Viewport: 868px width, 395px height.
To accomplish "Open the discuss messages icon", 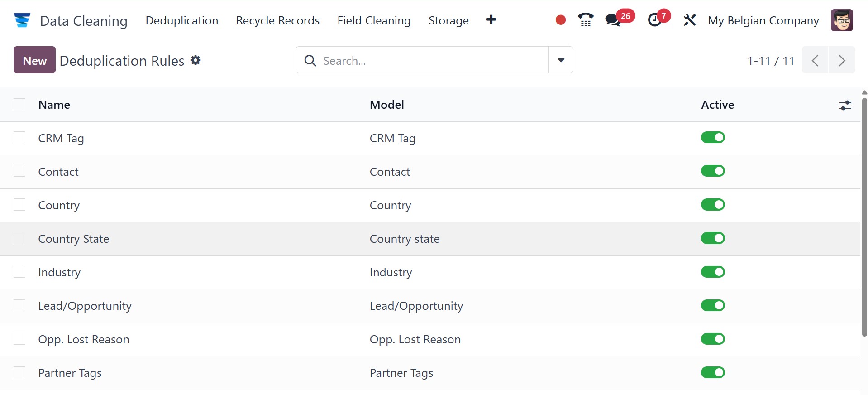I will 613,20.
